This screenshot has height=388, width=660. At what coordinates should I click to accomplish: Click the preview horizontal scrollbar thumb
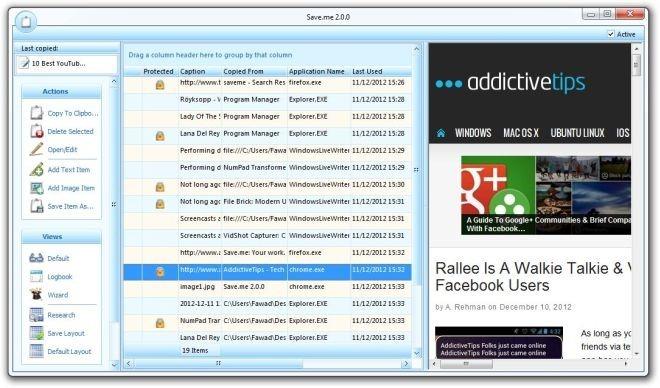coord(466,363)
